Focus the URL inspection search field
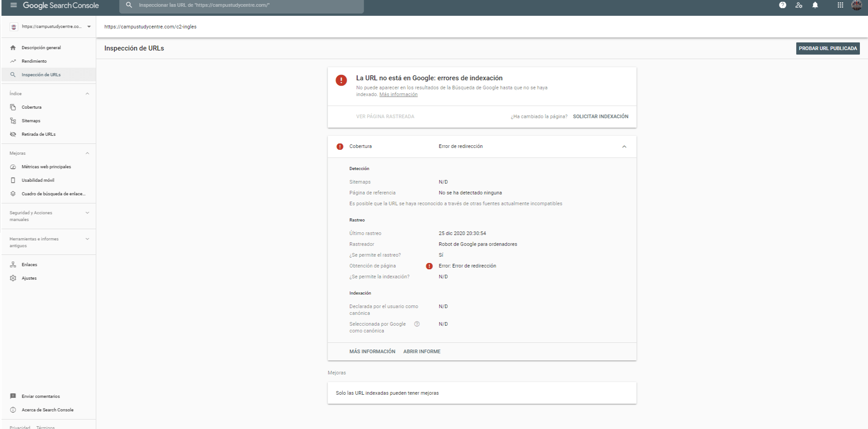The image size is (868, 429). pyautogui.click(x=241, y=5)
